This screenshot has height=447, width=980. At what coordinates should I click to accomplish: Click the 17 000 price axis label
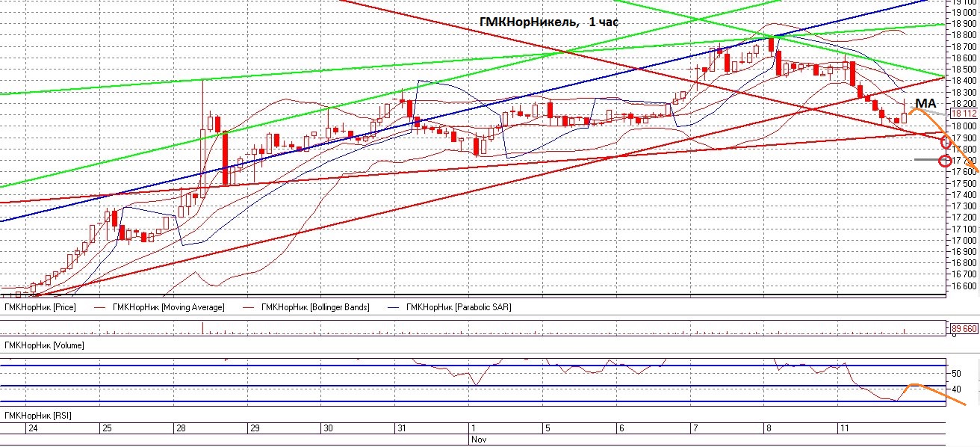point(964,240)
